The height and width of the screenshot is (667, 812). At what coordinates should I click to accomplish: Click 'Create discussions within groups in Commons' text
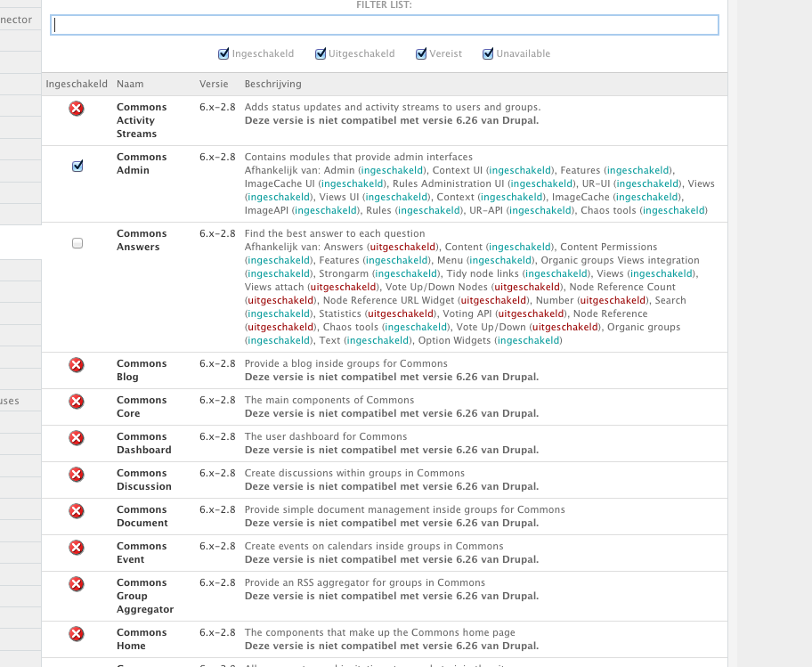pyautogui.click(x=354, y=474)
